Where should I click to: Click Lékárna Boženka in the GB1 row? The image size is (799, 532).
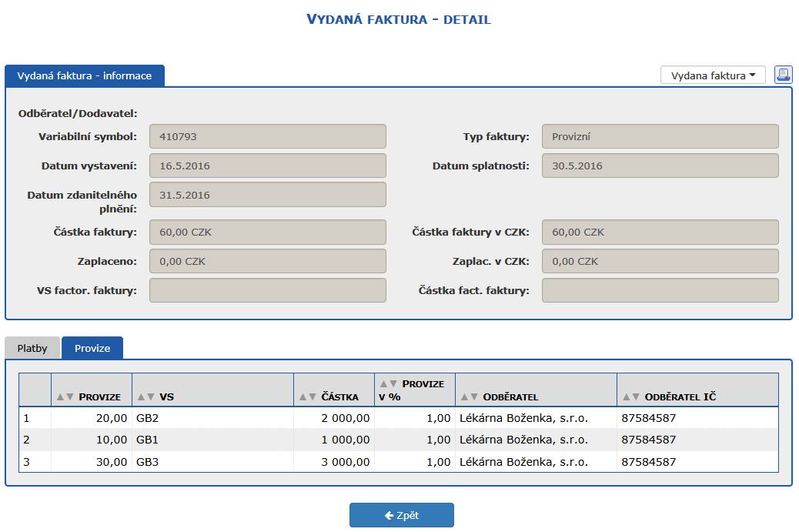tap(524, 440)
